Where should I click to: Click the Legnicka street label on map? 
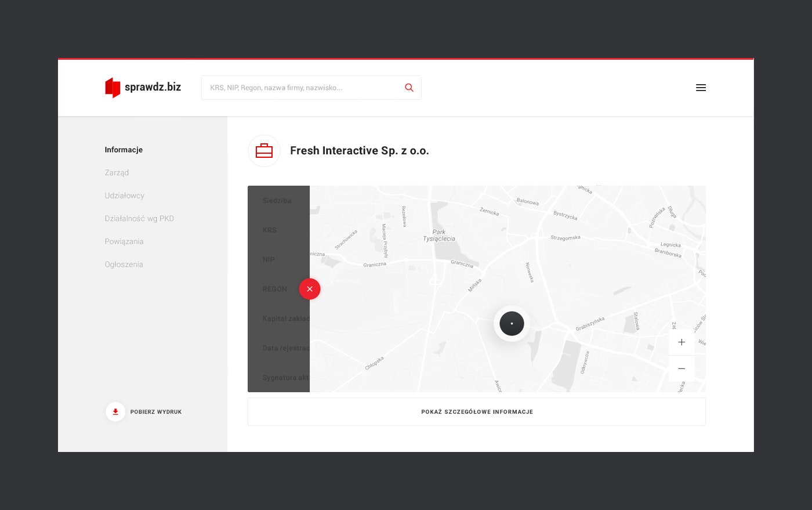pyautogui.click(x=670, y=245)
